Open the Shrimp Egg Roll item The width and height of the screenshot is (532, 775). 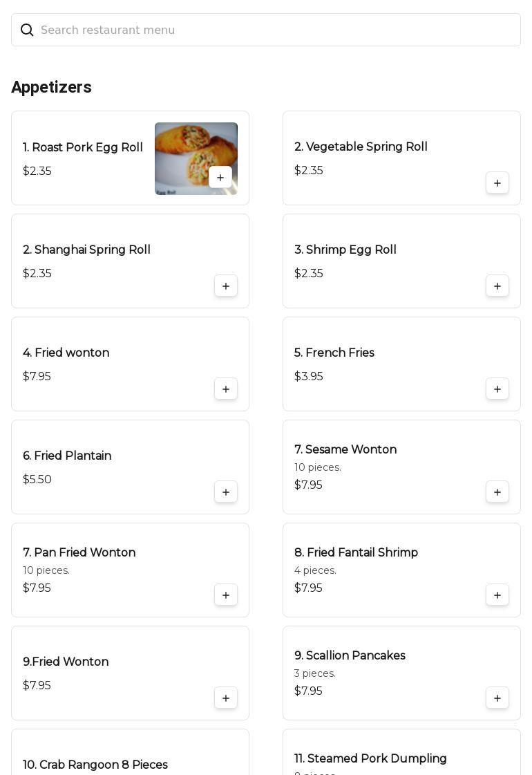click(345, 250)
